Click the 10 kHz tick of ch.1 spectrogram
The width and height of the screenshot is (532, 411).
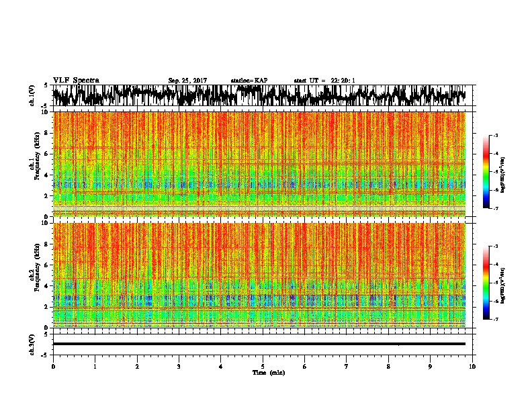[45, 112]
